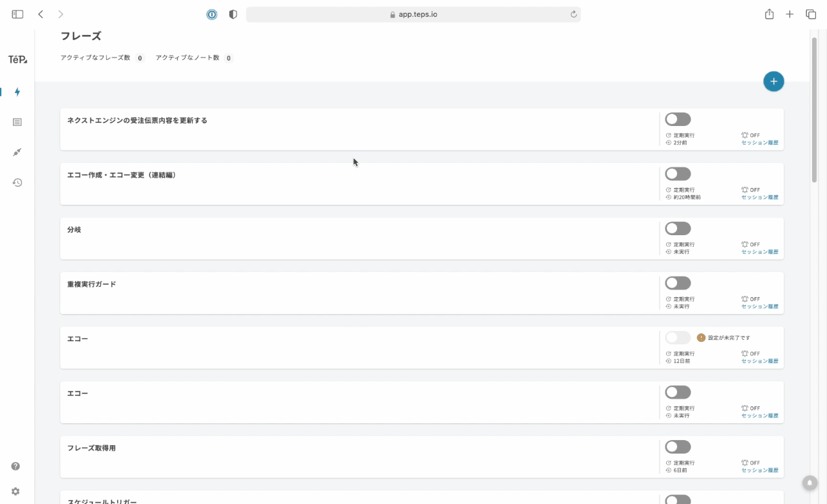
Task: Click the help question mark icon
Action: tap(16, 466)
